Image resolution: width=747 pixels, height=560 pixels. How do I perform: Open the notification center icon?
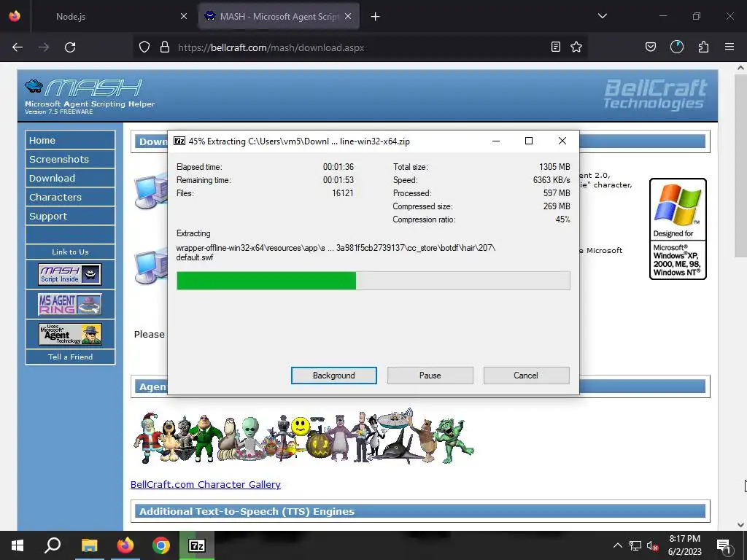724,546
